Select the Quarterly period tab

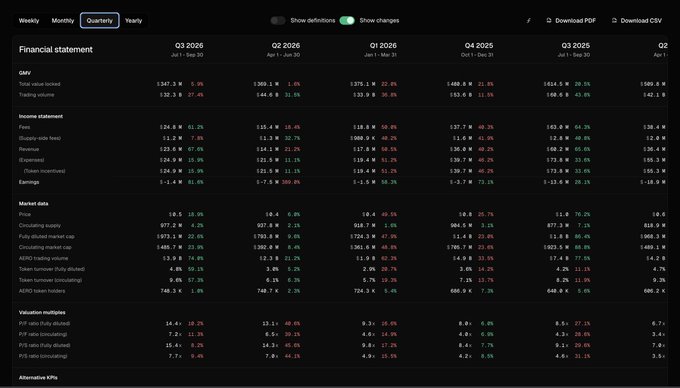click(100, 20)
